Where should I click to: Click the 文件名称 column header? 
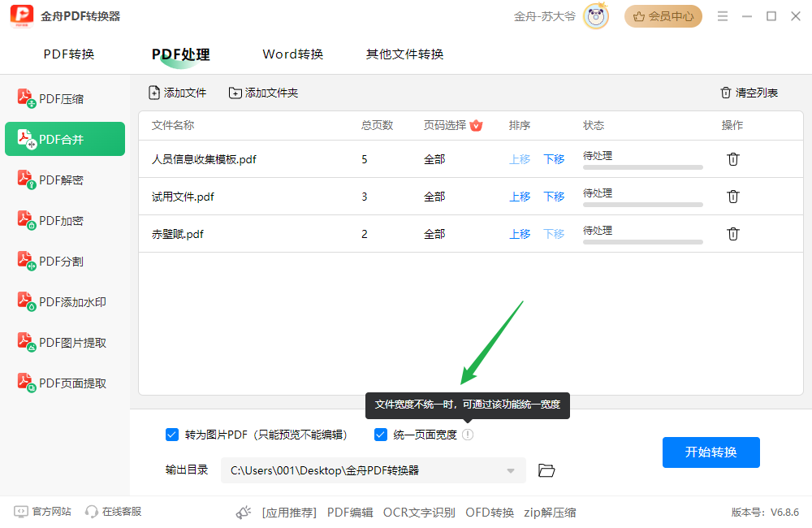(x=173, y=125)
